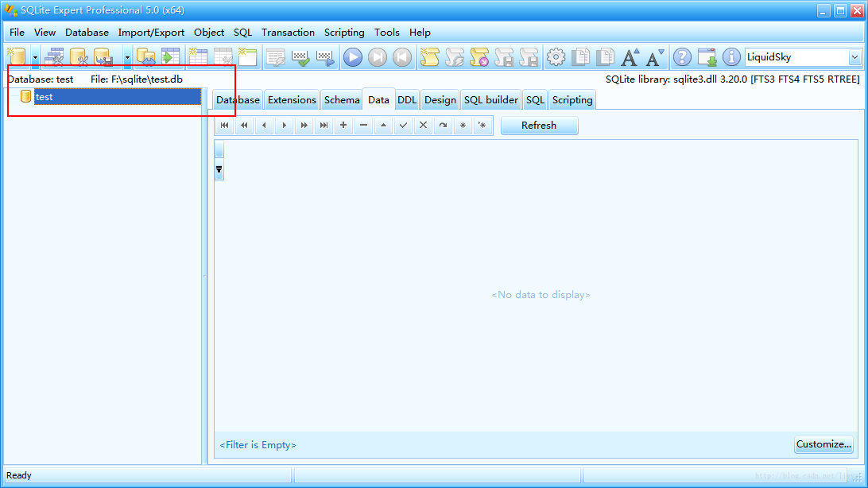
Task: Open the grid filter row funnel icon
Action: pos(219,170)
